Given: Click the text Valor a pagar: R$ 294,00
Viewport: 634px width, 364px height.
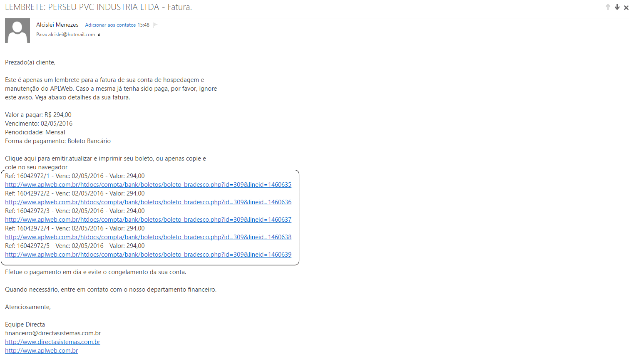Looking at the screenshot, I should pyautogui.click(x=38, y=115).
